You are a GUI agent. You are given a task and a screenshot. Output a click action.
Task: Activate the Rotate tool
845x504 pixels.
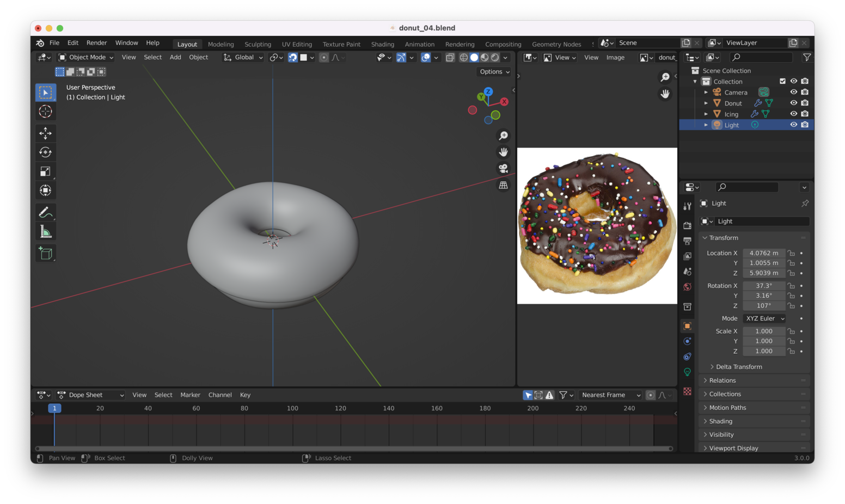coord(46,152)
